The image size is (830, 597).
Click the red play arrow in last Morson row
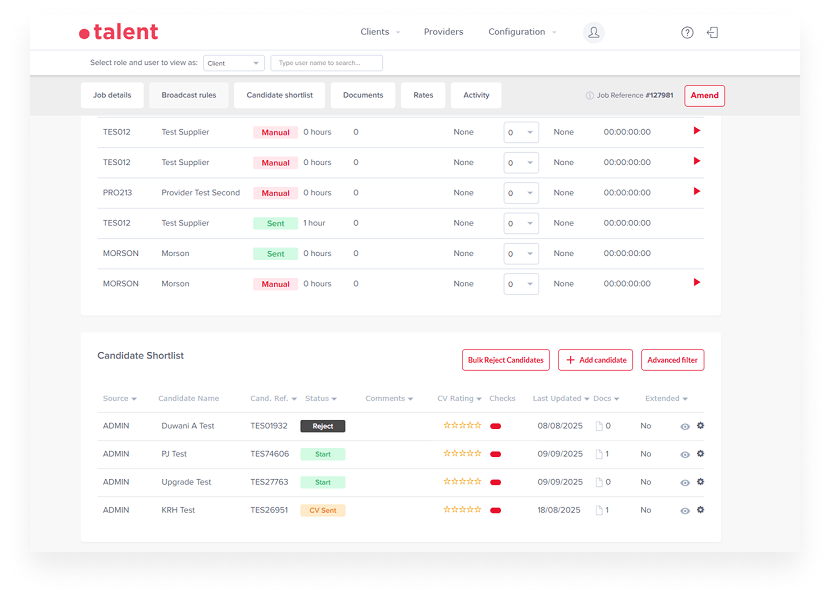pyautogui.click(x=697, y=283)
